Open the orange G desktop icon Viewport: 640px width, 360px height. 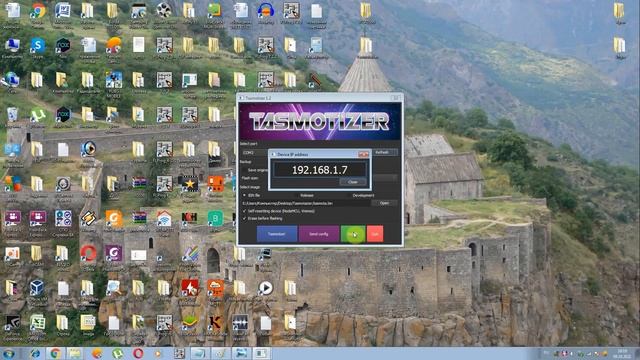tap(113, 218)
